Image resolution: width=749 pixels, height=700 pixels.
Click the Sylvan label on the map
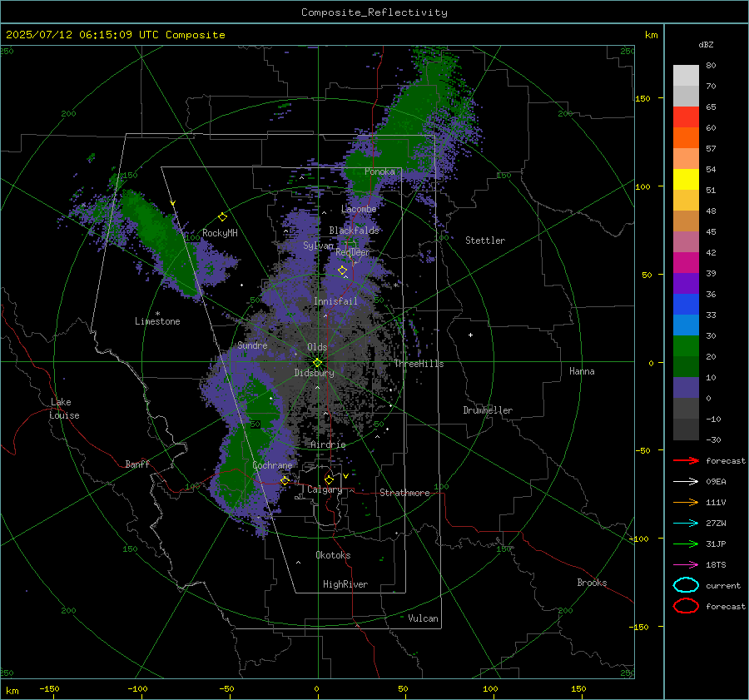pyautogui.click(x=318, y=246)
